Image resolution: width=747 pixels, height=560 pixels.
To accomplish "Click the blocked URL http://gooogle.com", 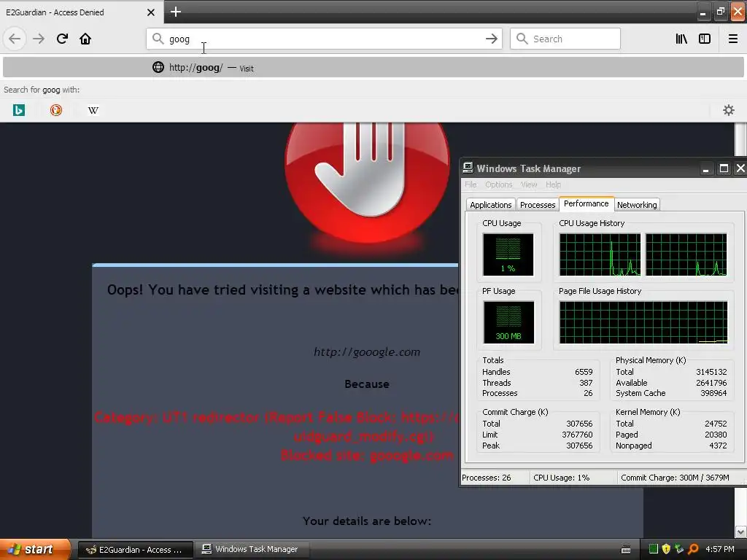I will [367, 352].
